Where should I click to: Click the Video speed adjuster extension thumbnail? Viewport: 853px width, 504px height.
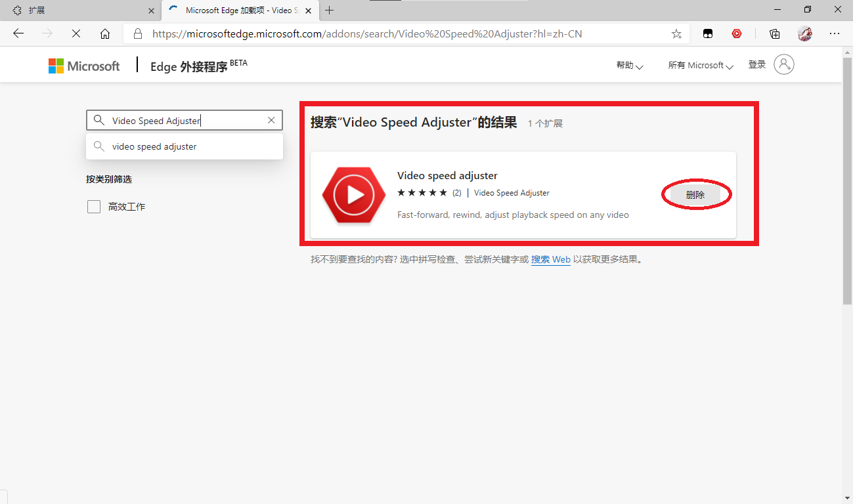tap(354, 194)
